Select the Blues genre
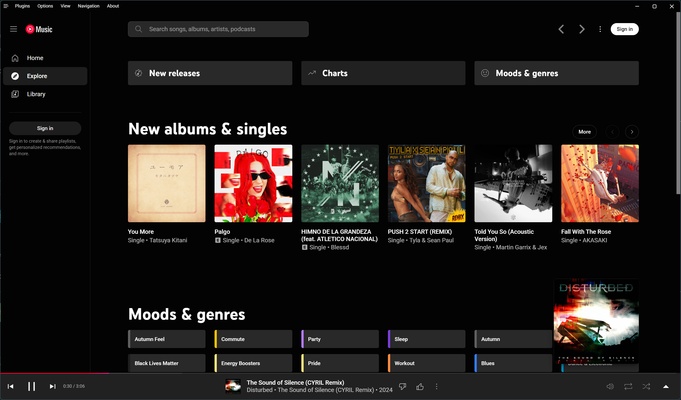 coord(513,363)
